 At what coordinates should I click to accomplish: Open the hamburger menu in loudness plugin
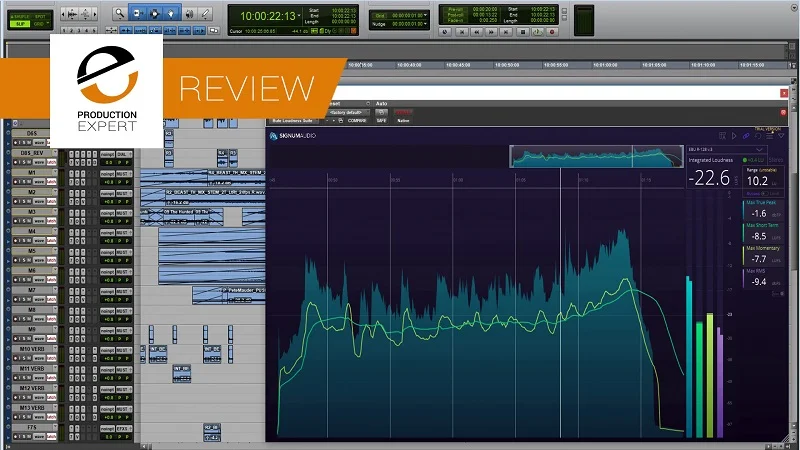769,136
